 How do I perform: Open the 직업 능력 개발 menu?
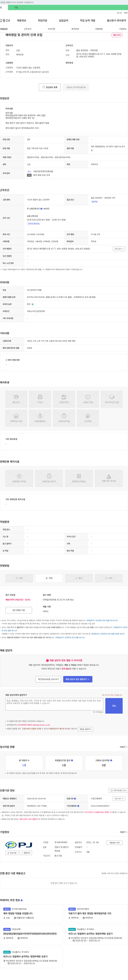coord(88,21)
